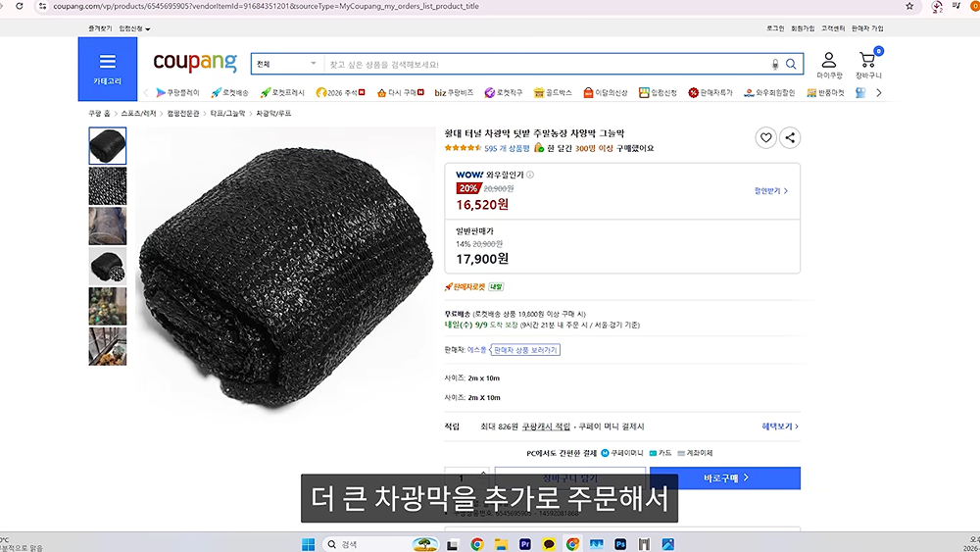Open KakaoTalk from taskbar

point(549,544)
